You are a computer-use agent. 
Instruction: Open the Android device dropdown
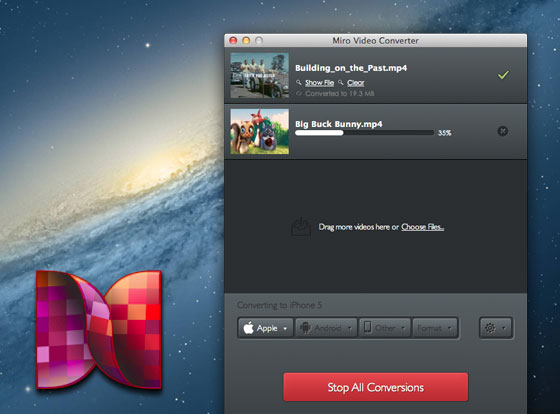(326, 328)
